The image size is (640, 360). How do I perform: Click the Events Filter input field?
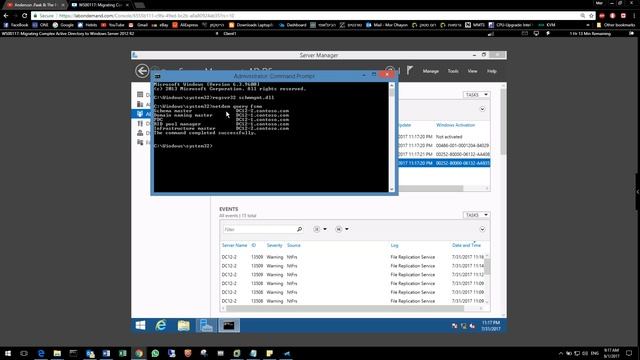pyautogui.click(x=260, y=229)
